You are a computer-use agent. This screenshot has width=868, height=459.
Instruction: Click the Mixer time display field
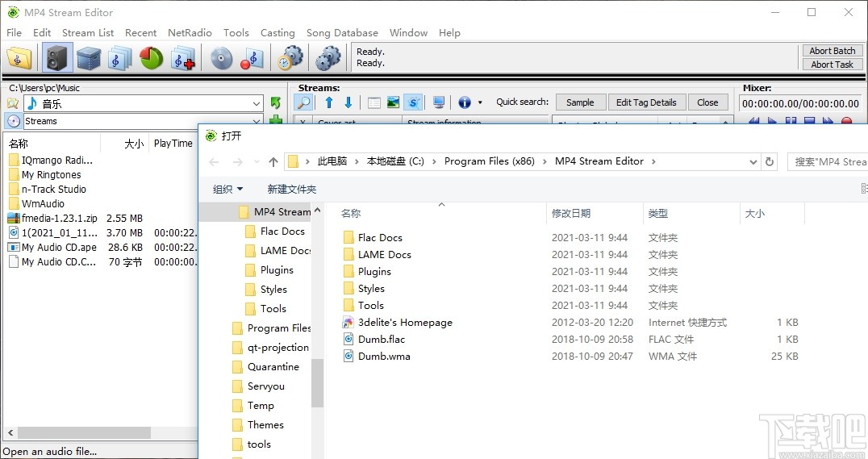click(800, 103)
